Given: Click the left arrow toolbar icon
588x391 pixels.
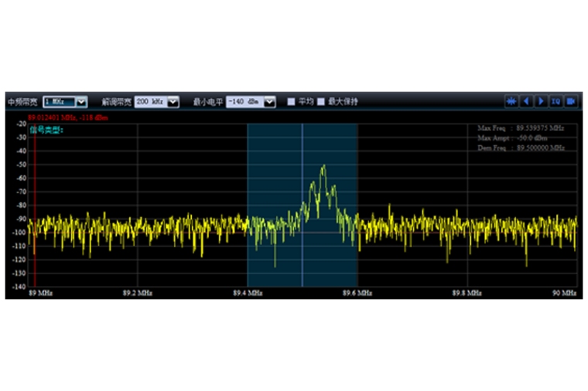Looking at the screenshot, I should coord(526,101).
